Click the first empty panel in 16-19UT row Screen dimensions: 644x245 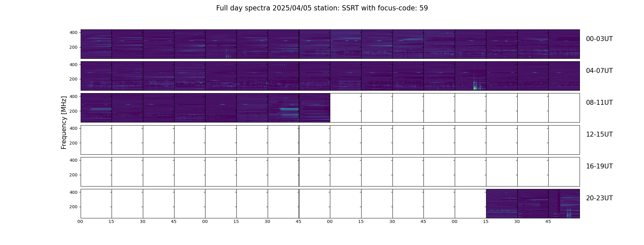96,172
